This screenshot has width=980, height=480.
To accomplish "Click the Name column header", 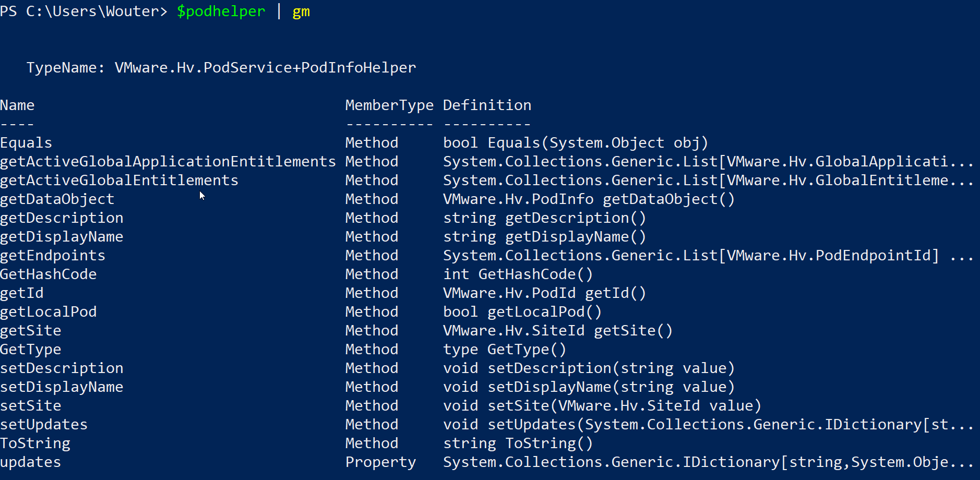I will pyautogui.click(x=17, y=105).
